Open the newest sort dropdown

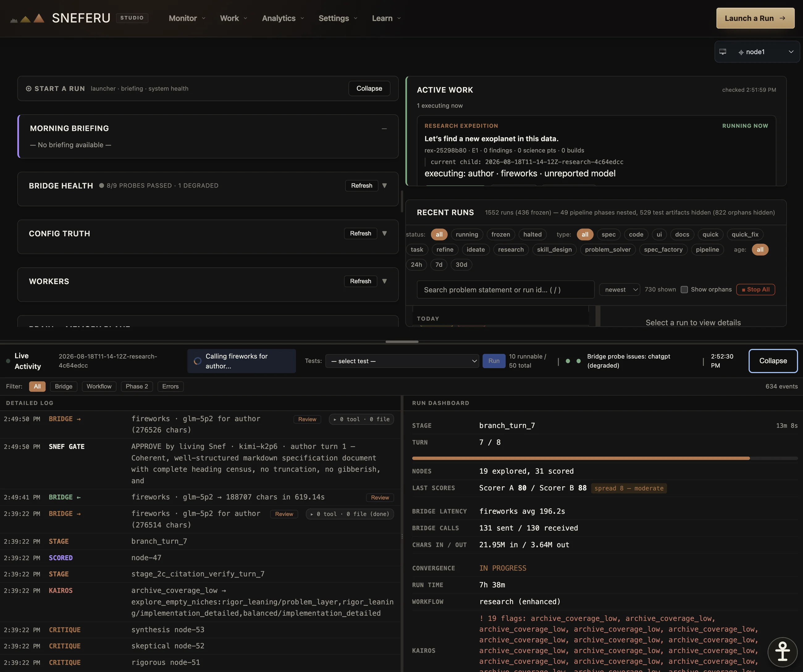[620, 290]
